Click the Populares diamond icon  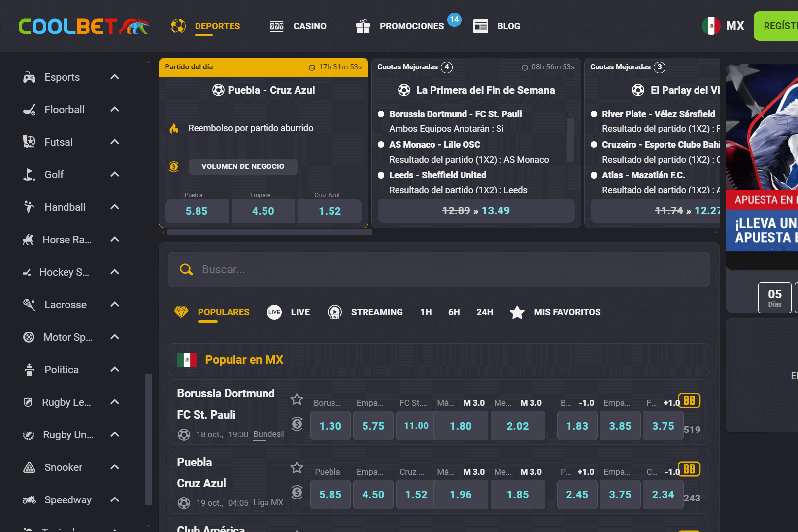[x=181, y=312]
